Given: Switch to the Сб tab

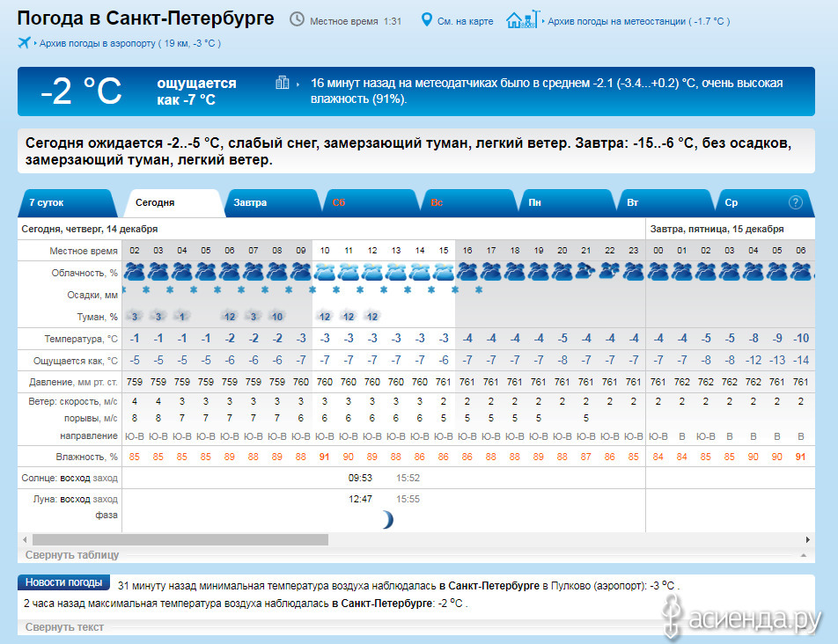Looking at the screenshot, I should 371,203.
